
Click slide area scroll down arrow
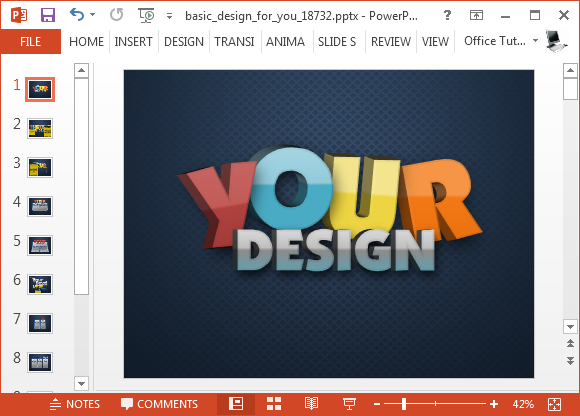(570, 327)
